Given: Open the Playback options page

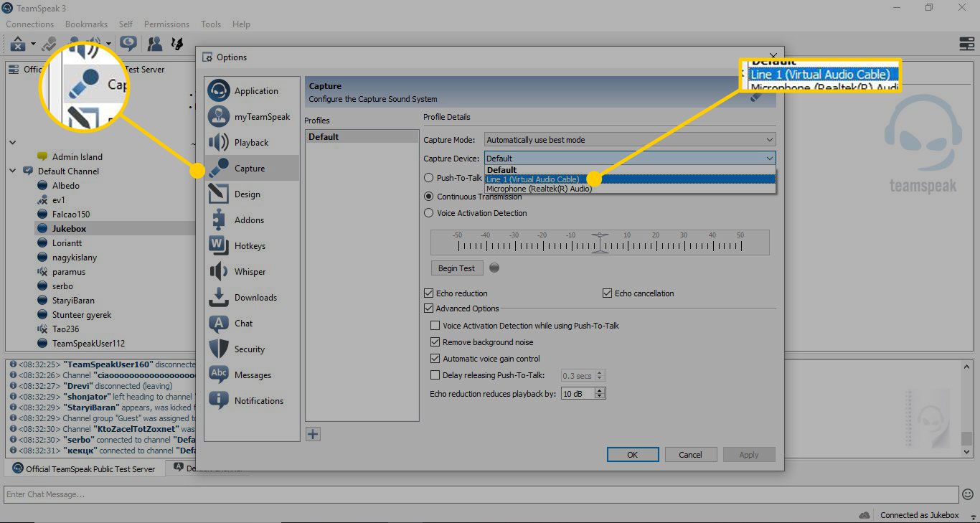Looking at the screenshot, I should coord(252,143).
